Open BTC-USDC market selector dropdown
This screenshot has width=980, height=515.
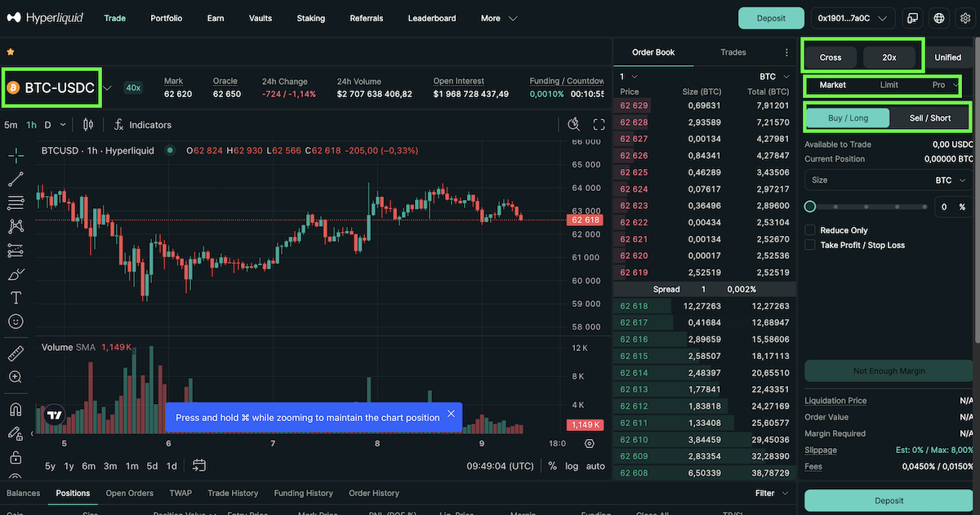[59, 87]
